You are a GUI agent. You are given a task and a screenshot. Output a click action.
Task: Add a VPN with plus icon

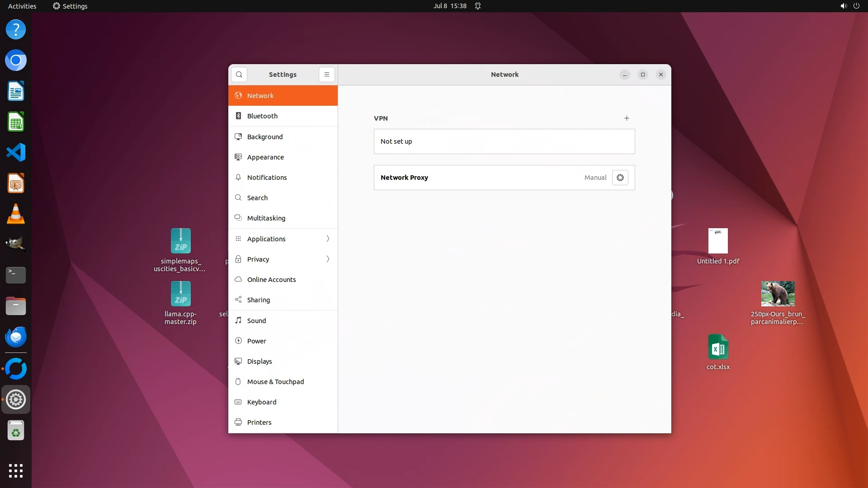[x=627, y=118]
